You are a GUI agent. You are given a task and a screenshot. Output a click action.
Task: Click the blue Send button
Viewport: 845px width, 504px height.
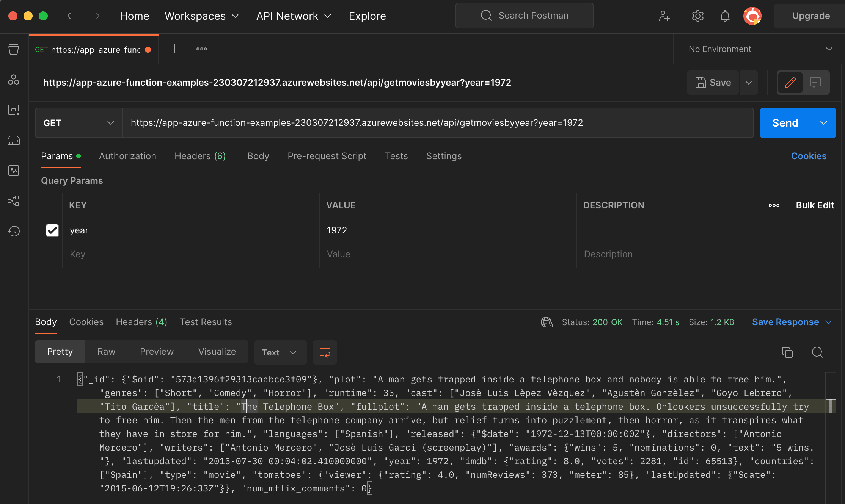click(785, 123)
